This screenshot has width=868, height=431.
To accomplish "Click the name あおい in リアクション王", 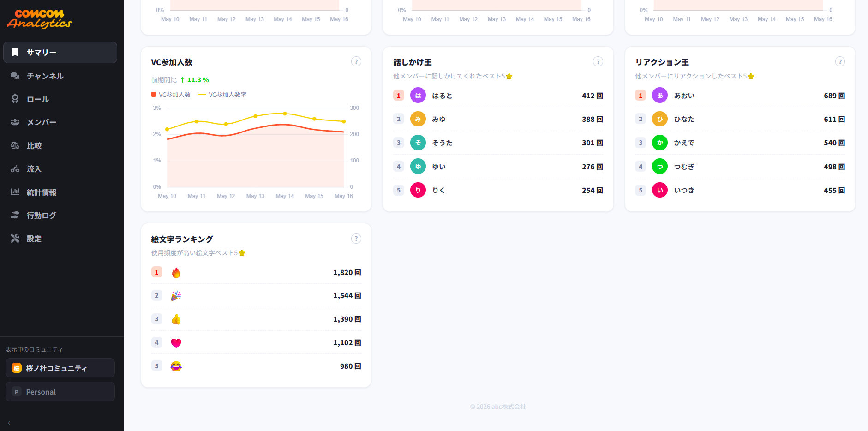I will [x=684, y=96].
